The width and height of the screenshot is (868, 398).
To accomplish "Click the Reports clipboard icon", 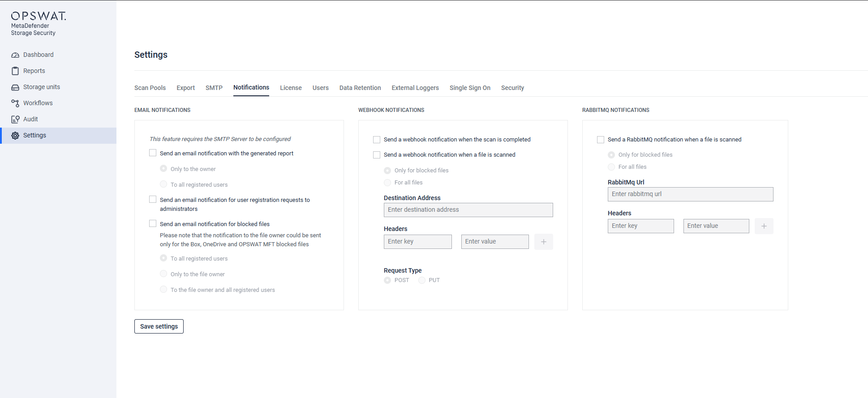I will [15, 71].
